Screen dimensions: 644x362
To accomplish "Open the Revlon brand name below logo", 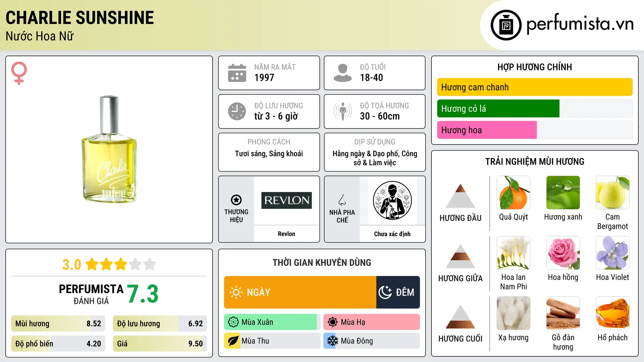I will [x=286, y=234].
